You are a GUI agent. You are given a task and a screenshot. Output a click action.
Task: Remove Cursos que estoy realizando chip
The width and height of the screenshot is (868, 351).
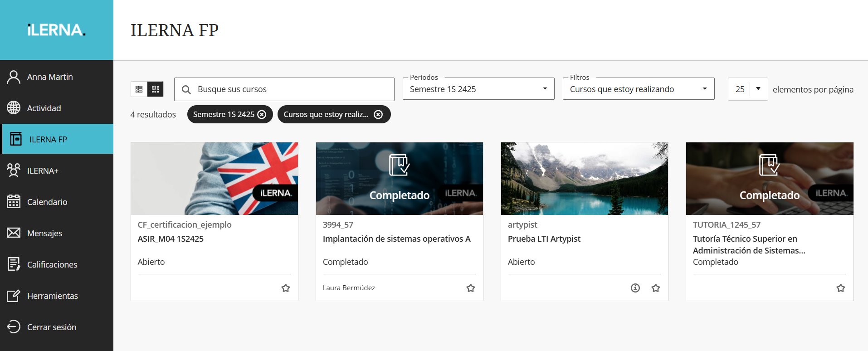(378, 114)
